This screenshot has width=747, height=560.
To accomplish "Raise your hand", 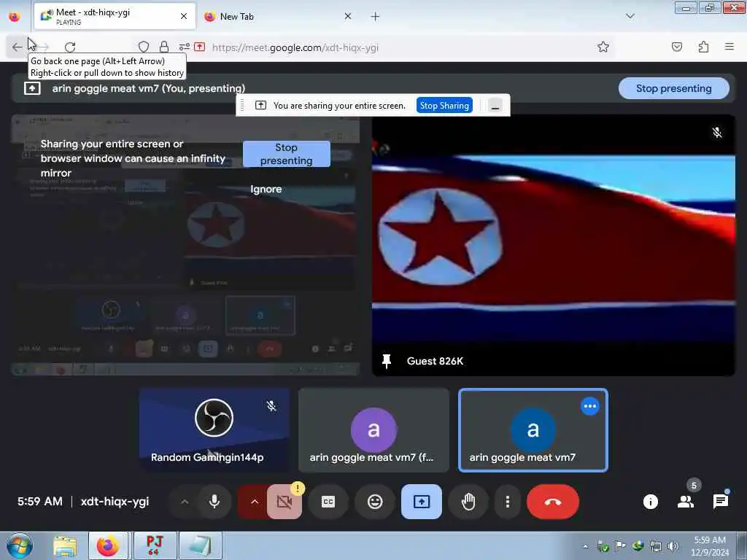I will [x=468, y=502].
